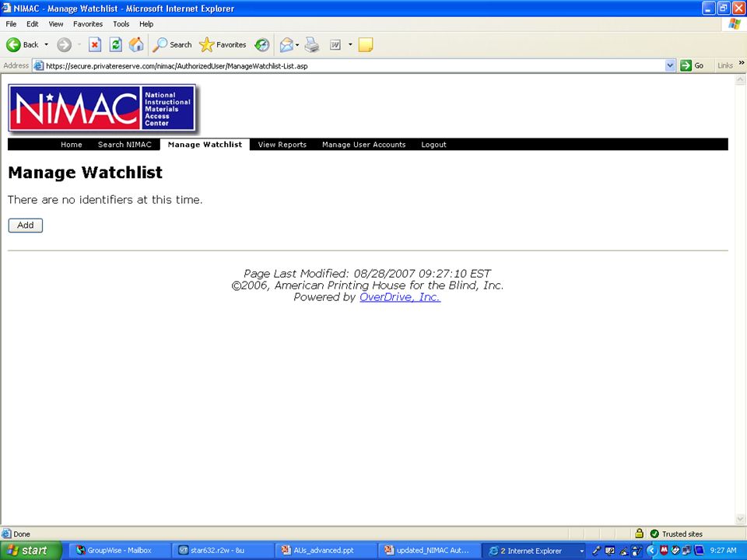Image resolution: width=747 pixels, height=560 pixels.
Task: Click the Mail envelope toolbar icon
Action: (286, 45)
